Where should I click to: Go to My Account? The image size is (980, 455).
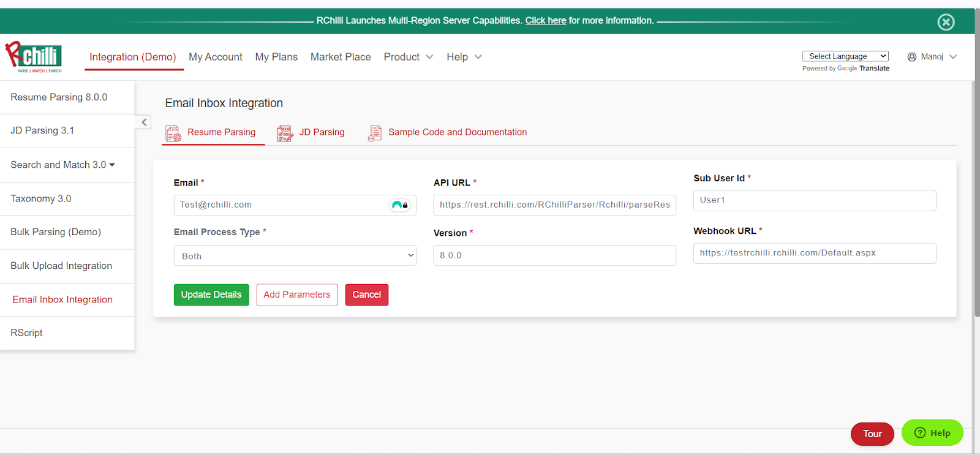[215, 57]
